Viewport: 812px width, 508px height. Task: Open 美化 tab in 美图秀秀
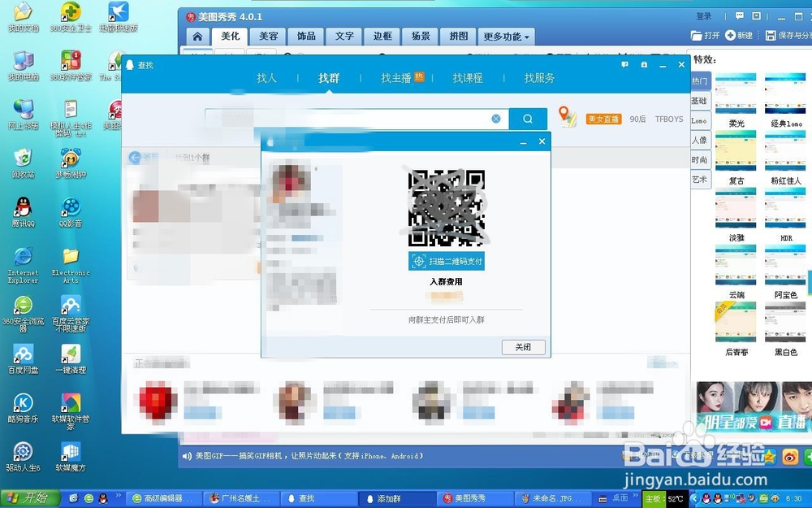(230, 37)
